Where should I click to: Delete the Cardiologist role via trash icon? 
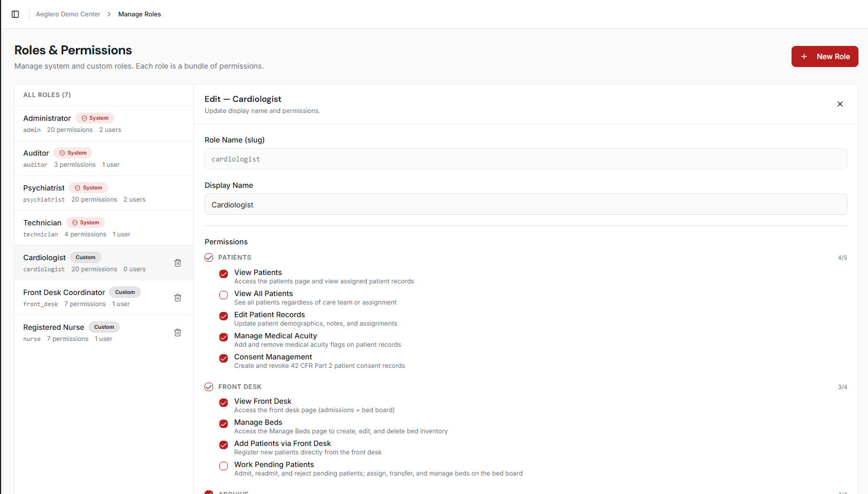(178, 263)
